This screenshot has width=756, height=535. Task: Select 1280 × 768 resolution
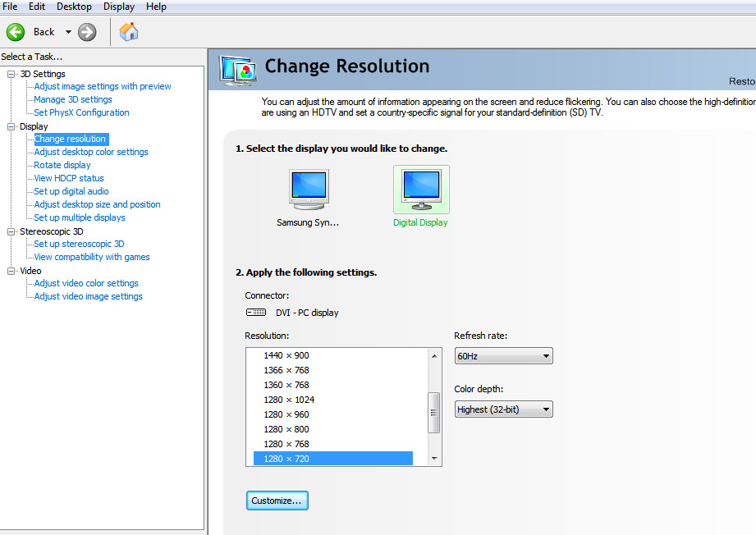tap(286, 444)
